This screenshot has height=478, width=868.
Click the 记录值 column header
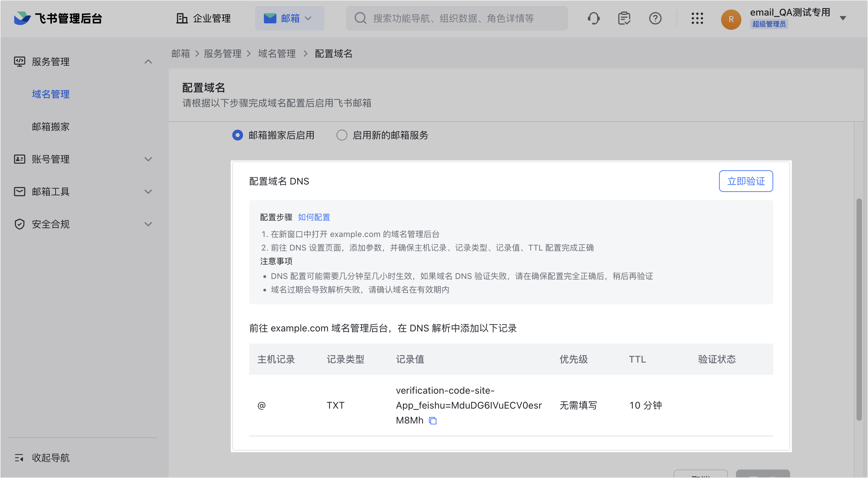click(x=410, y=359)
